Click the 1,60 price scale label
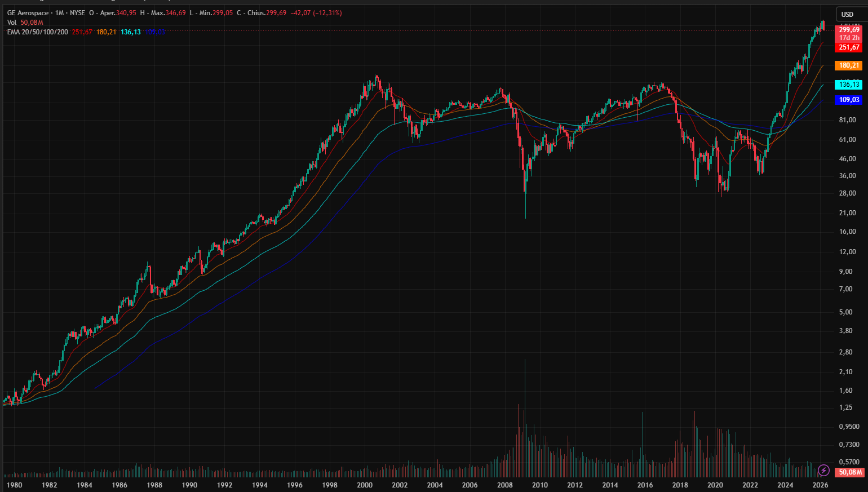Viewport: 868px width, 492px height. [x=846, y=391]
